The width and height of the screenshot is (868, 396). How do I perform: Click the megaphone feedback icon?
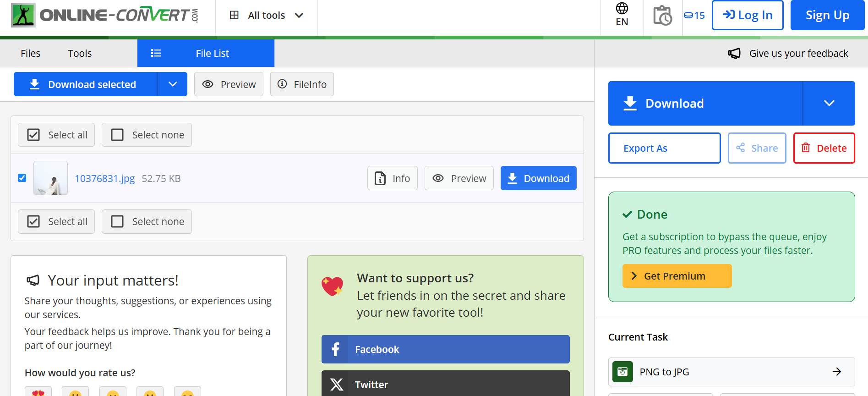734,54
